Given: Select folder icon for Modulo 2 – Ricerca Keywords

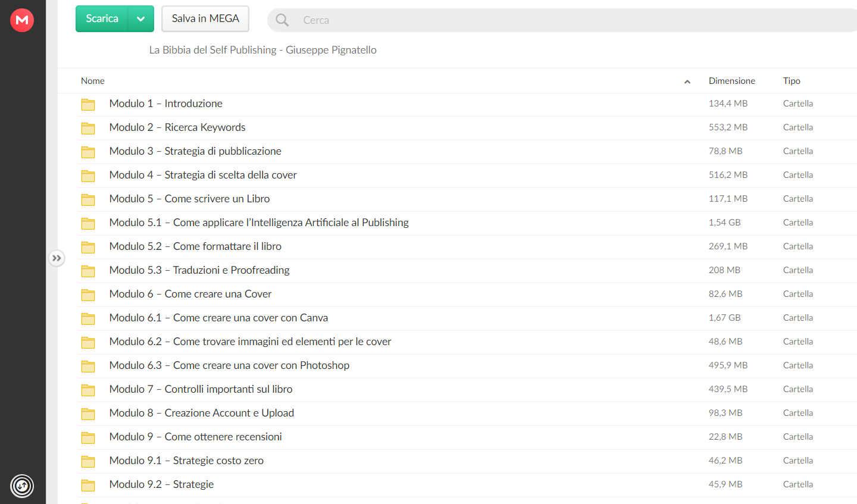Looking at the screenshot, I should tap(88, 129).
